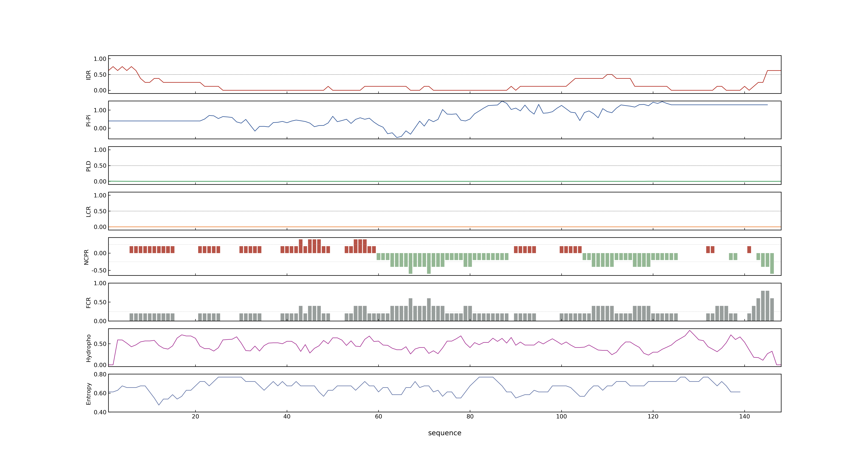
Task: Click x-axis tick label 40
Action: [287, 416]
